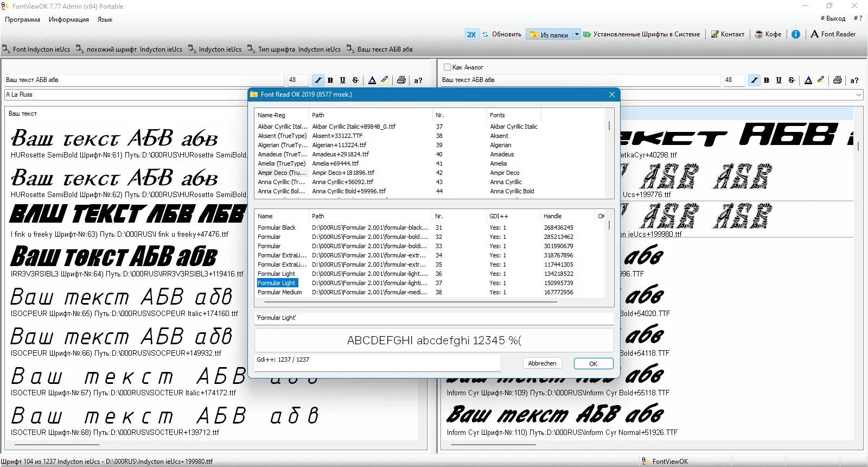Select the Formular Medium row
Image resolution: width=868 pixels, height=467 pixels.
431,292
